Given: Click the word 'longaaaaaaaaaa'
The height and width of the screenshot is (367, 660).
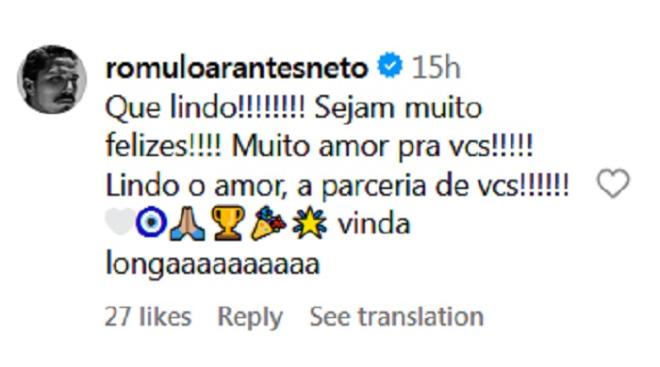Looking at the screenshot, I should click(213, 265).
